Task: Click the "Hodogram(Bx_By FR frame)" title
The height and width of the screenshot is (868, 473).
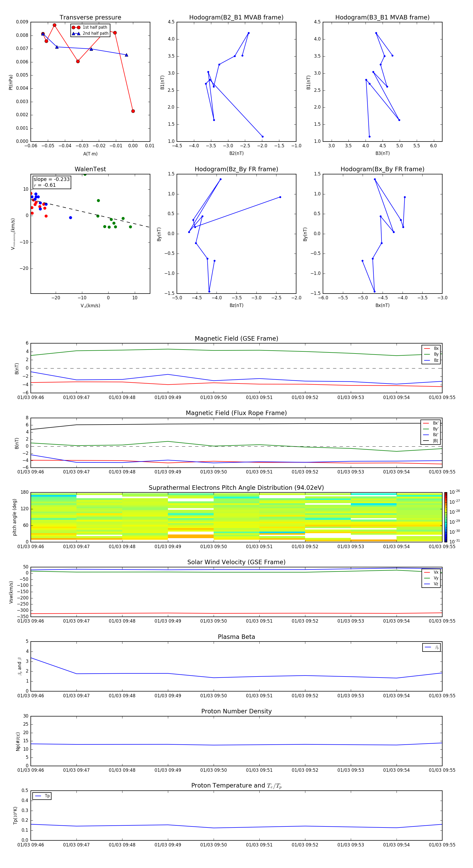Action: click(382, 169)
